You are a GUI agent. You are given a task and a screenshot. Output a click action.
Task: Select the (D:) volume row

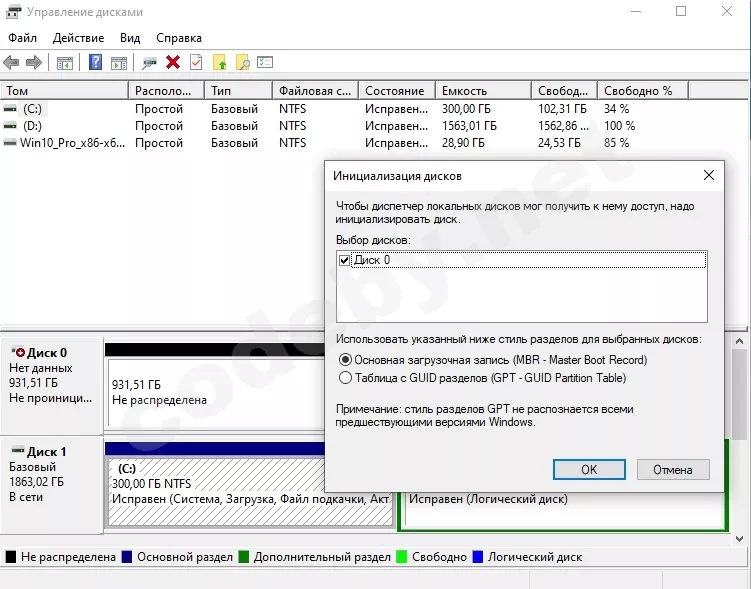pos(344,126)
